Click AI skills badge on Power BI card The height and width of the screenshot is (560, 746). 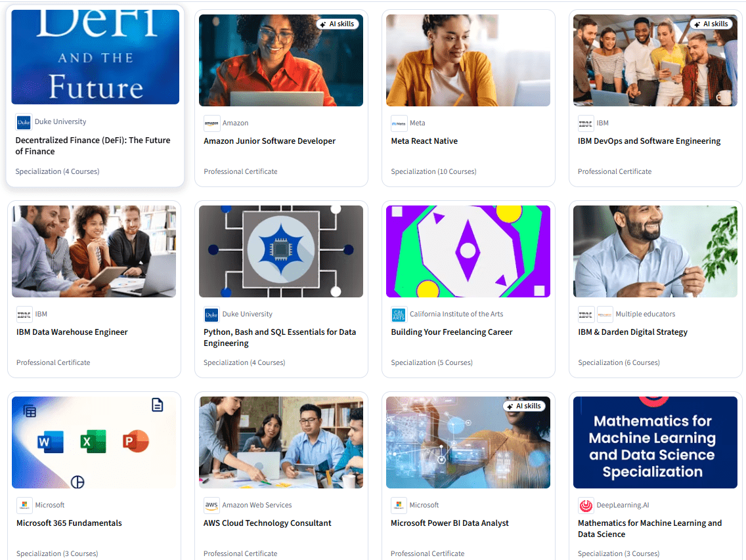(524, 406)
